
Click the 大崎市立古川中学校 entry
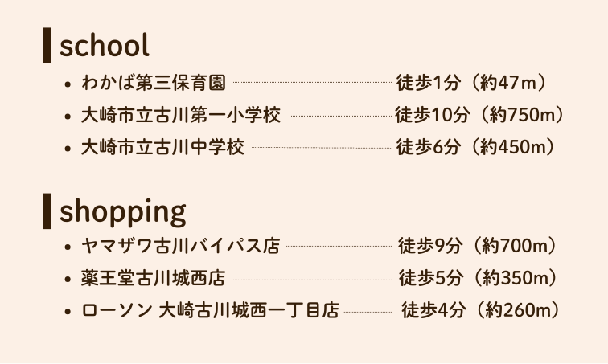click(x=162, y=148)
